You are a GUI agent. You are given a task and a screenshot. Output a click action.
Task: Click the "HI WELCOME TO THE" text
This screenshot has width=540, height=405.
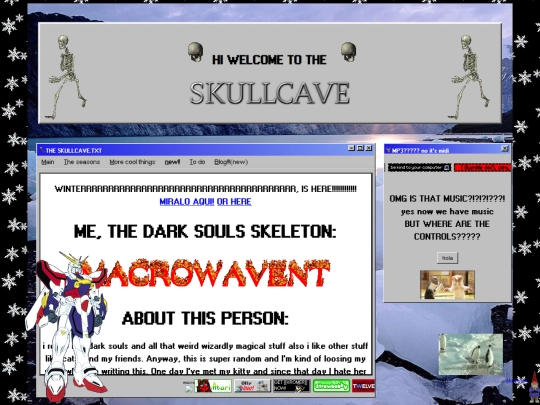(269, 60)
